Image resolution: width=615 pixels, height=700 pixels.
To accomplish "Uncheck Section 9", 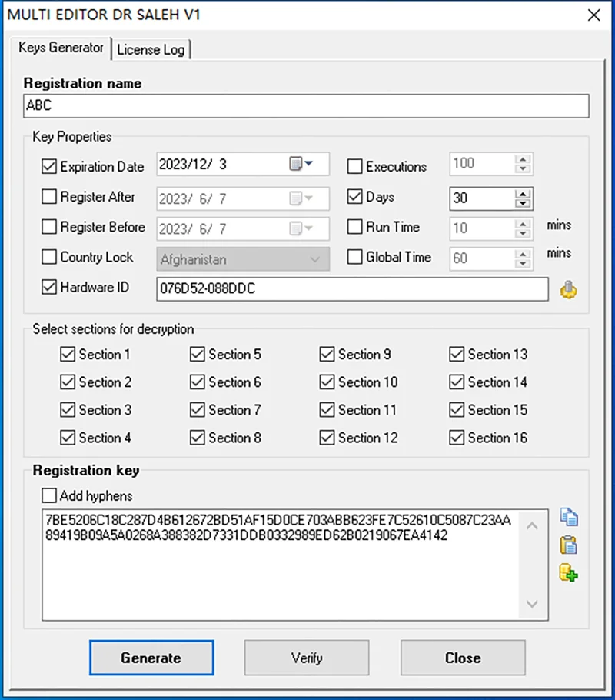I will [x=327, y=355].
